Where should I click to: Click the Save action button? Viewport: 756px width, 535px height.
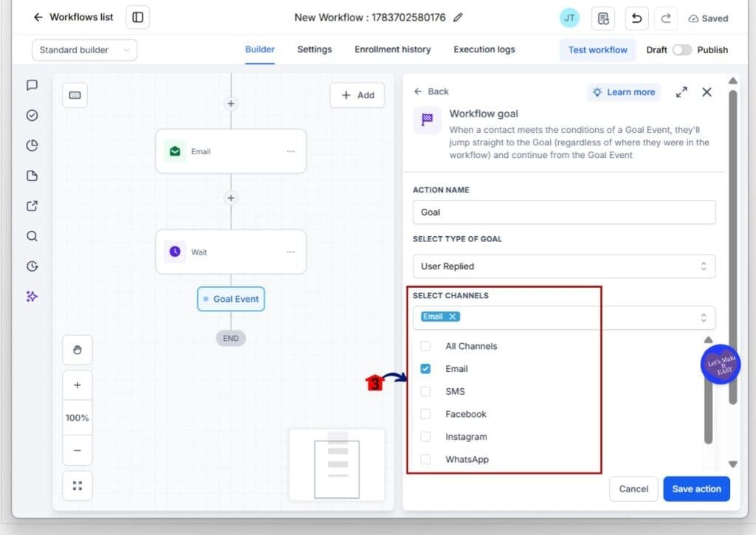pyautogui.click(x=696, y=489)
